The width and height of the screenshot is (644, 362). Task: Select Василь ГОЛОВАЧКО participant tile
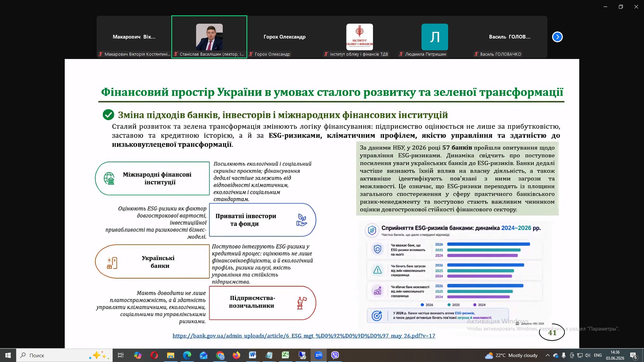point(510,37)
